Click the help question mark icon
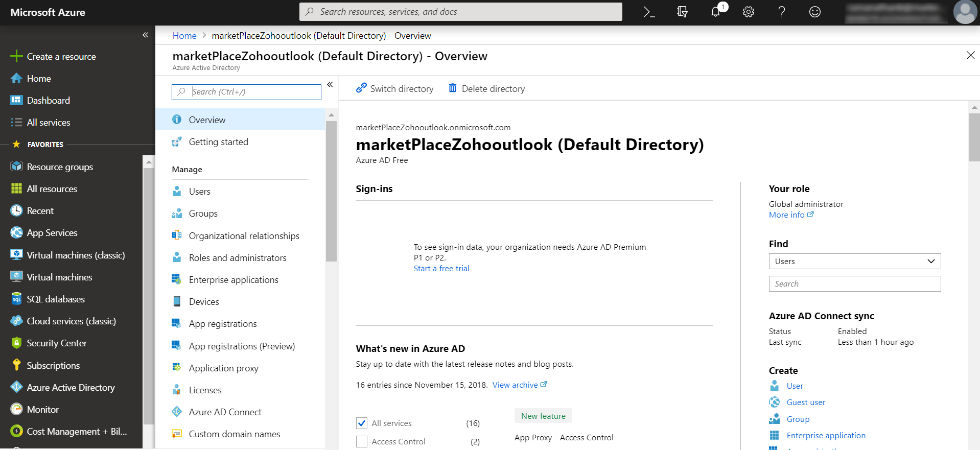 coord(782,12)
